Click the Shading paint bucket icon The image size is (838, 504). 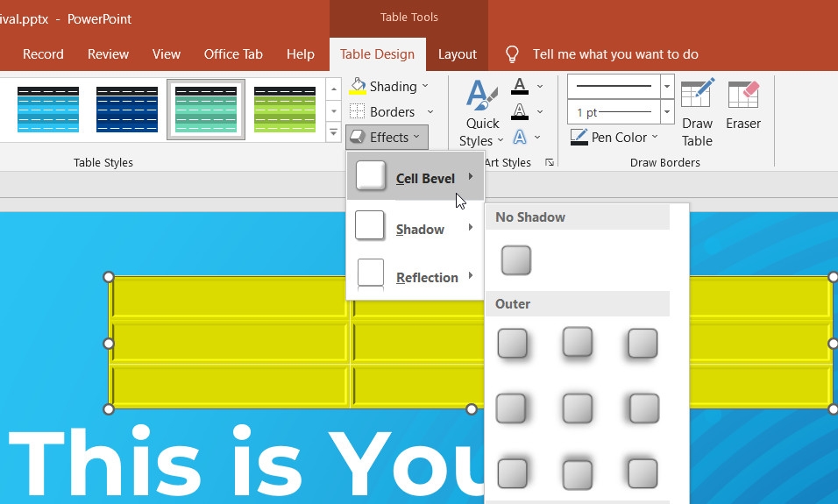[357, 86]
